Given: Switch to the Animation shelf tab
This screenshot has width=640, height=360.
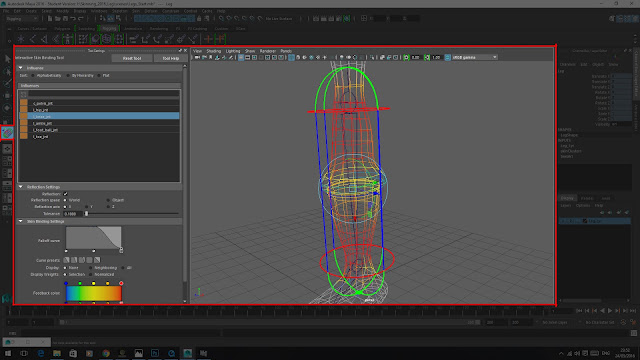Looking at the screenshot, I should coord(133,29).
